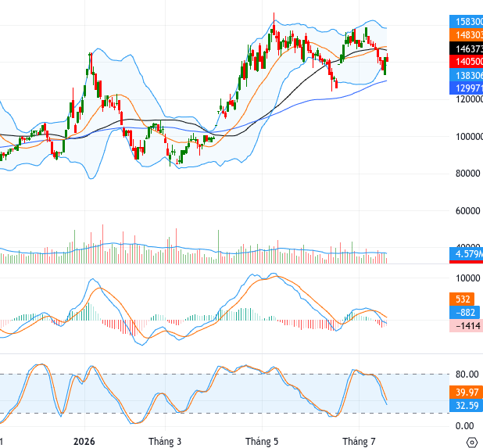Click the orange 532 MACD signal label

click(462, 299)
